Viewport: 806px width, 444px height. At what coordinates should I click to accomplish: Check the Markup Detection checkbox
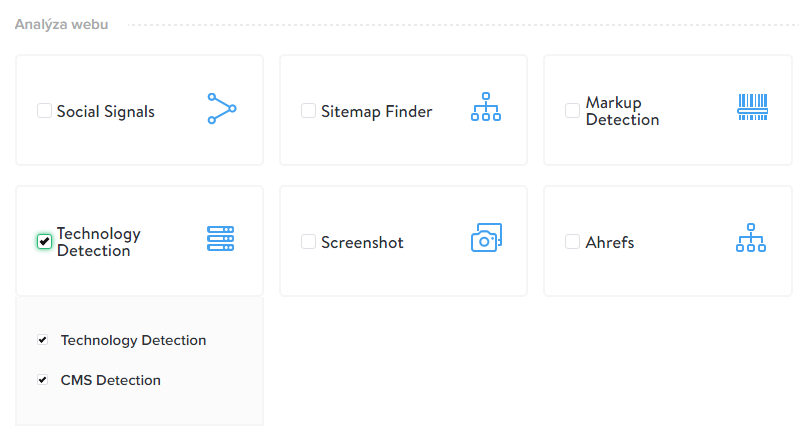pyautogui.click(x=572, y=110)
